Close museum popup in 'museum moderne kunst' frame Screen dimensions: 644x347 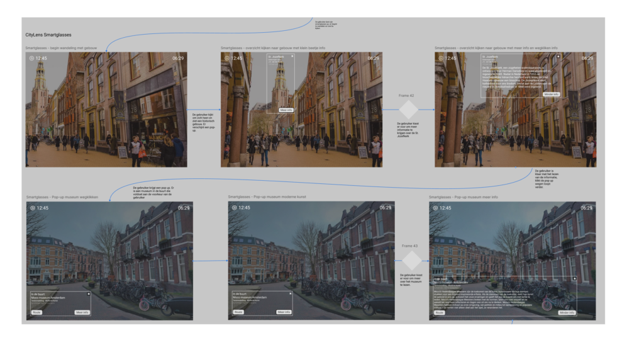pos(291,293)
